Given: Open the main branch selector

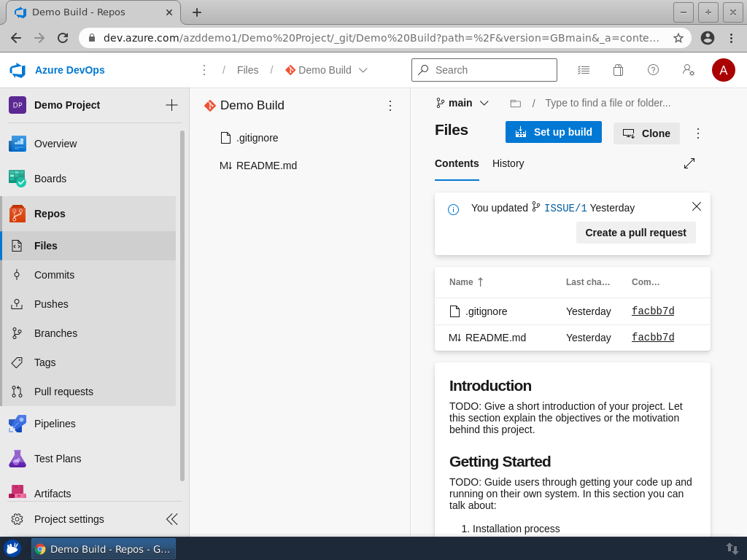Looking at the screenshot, I should click(x=462, y=103).
